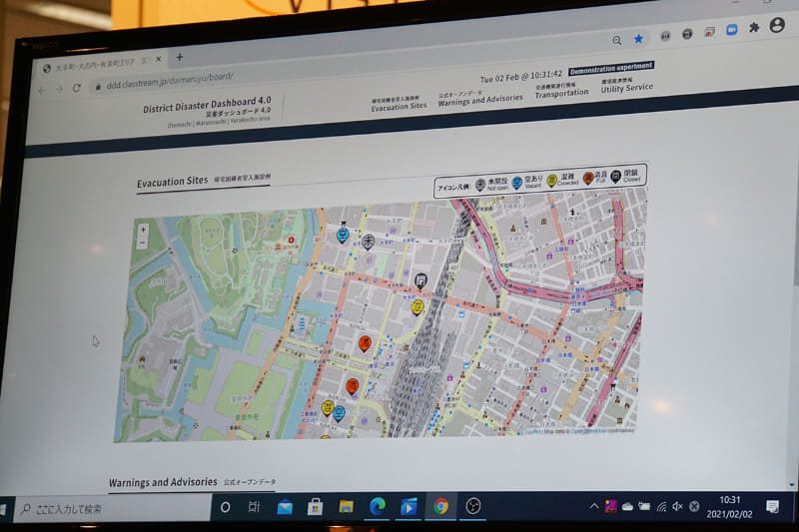Open Cortana circle on taskbar
This screenshot has height=532, width=799.
click(x=226, y=507)
